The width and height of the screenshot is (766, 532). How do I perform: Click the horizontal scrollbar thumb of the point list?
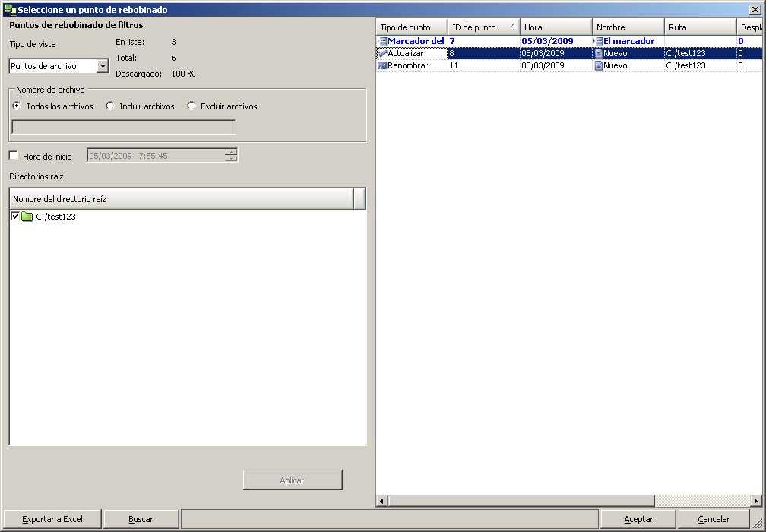(521, 501)
